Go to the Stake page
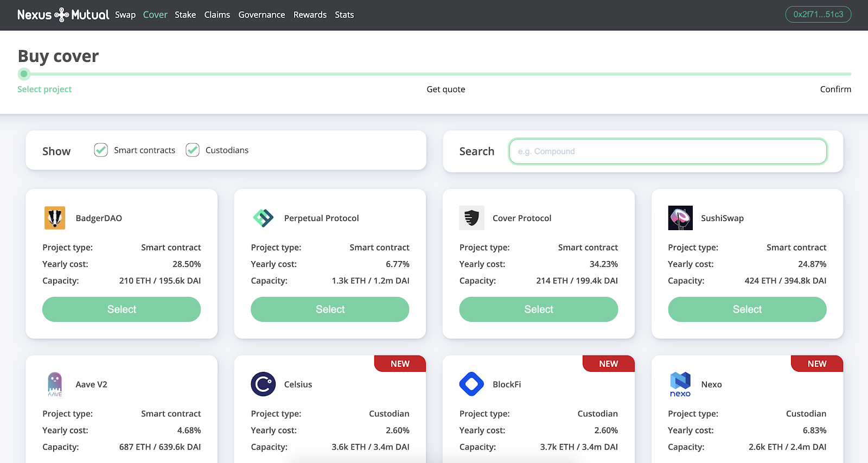This screenshot has height=463, width=868. coord(185,15)
